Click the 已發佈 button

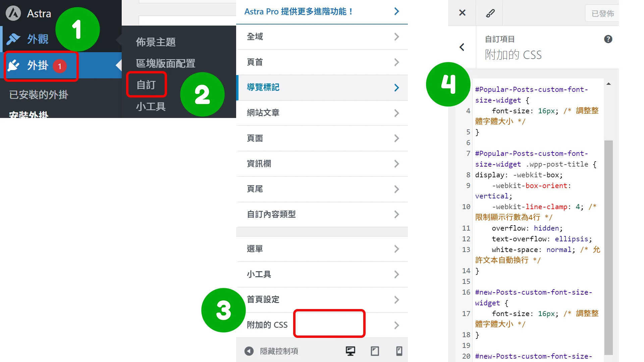pos(602,13)
